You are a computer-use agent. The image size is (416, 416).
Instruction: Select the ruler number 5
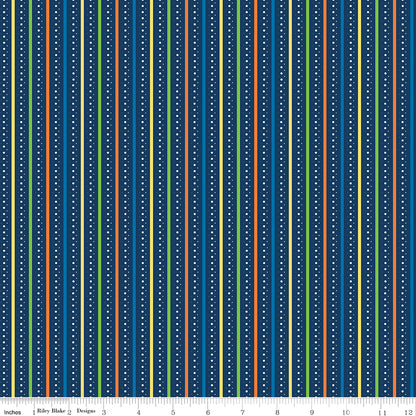point(173,412)
